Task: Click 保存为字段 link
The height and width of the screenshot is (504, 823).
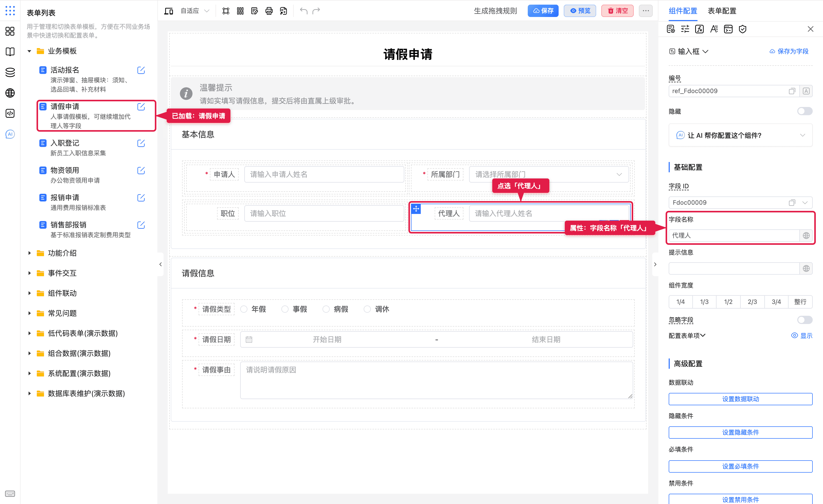Action: (789, 51)
